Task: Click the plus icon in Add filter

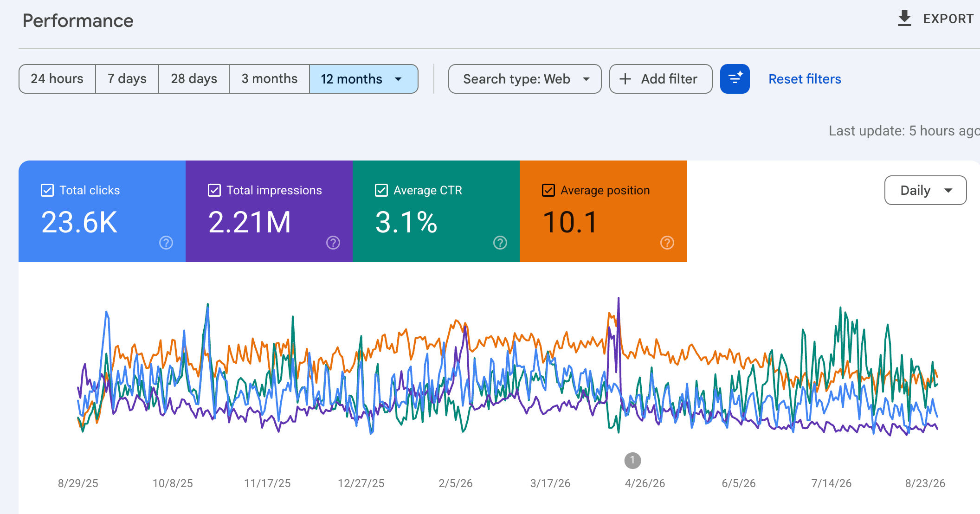Action: 625,79
